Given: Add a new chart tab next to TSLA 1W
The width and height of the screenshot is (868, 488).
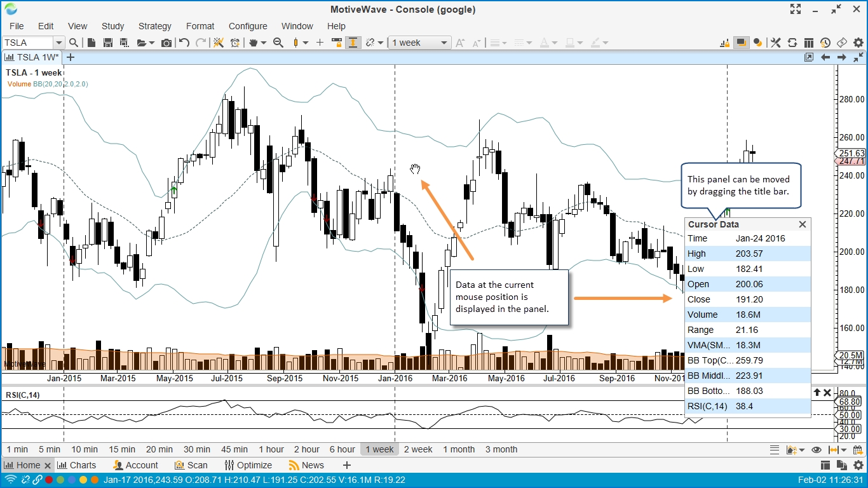Looking at the screenshot, I should [71, 57].
